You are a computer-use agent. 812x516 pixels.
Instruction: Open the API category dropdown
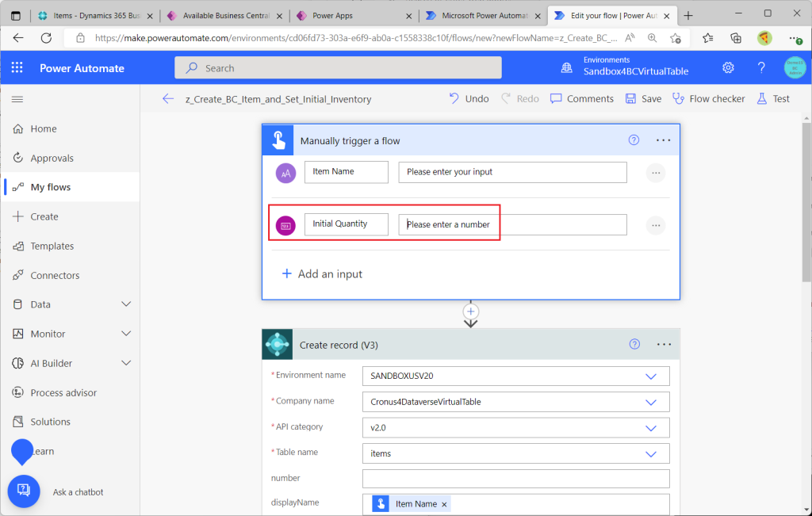515,428
